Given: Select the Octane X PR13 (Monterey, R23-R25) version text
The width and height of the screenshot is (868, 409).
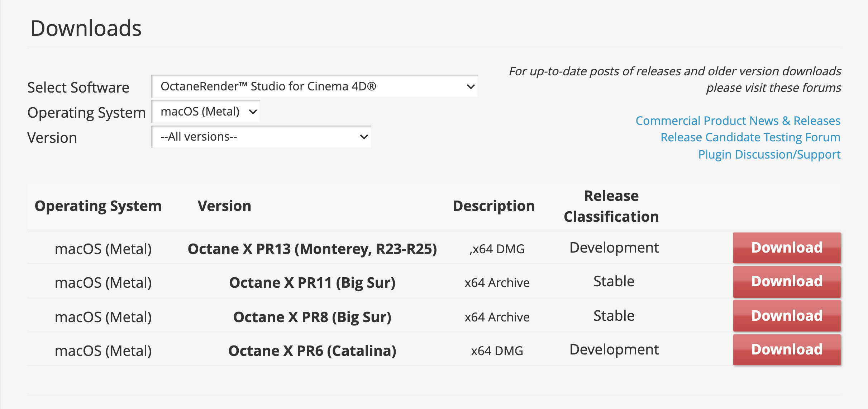Looking at the screenshot, I should point(313,249).
